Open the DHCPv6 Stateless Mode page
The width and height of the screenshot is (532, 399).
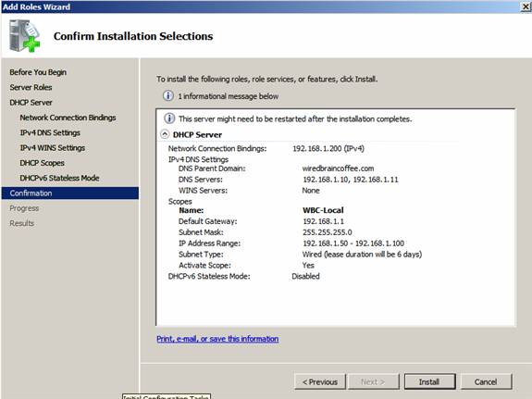(x=59, y=178)
